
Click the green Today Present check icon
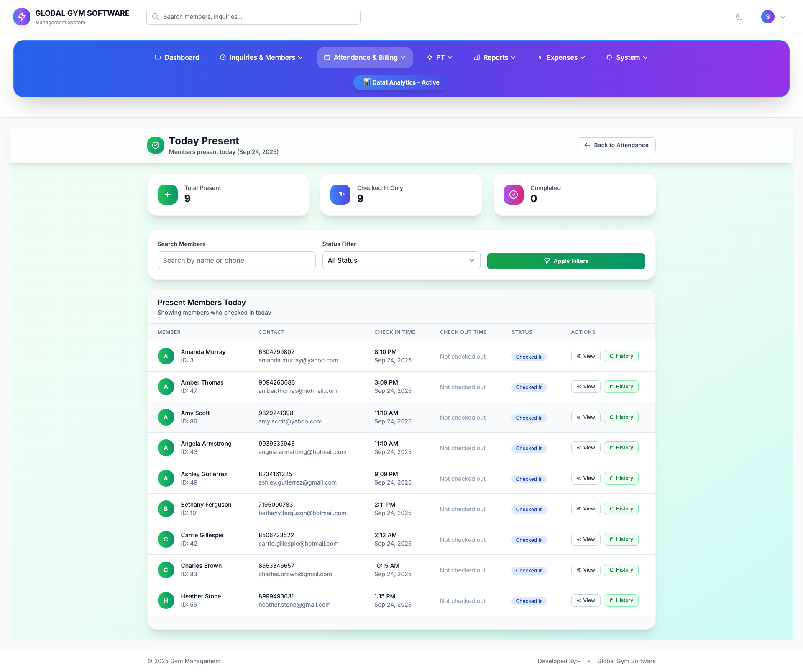click(155, 145)
